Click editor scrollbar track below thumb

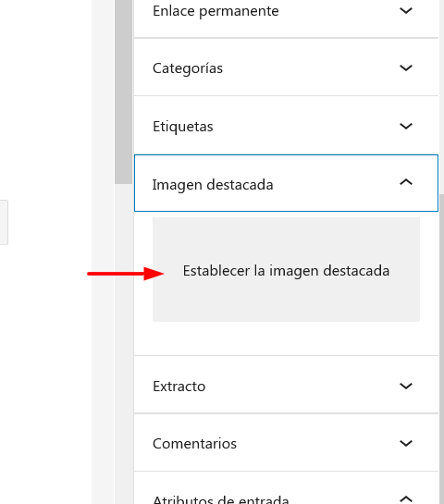tap(123, 344)
